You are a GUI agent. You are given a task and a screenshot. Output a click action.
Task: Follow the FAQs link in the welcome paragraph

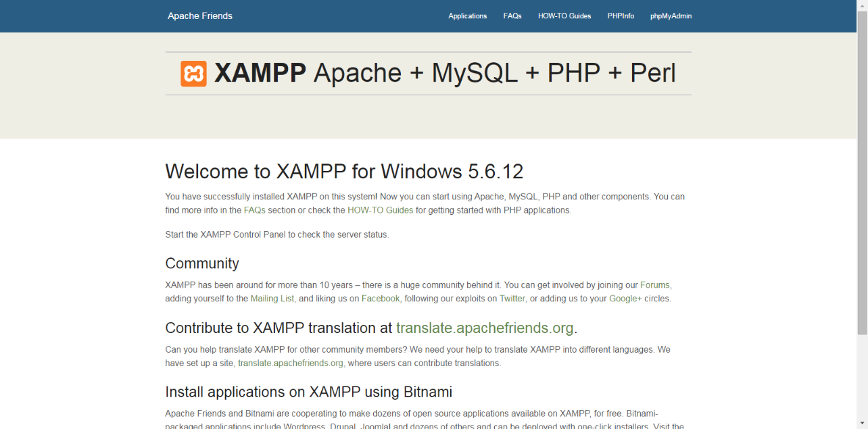255,210
